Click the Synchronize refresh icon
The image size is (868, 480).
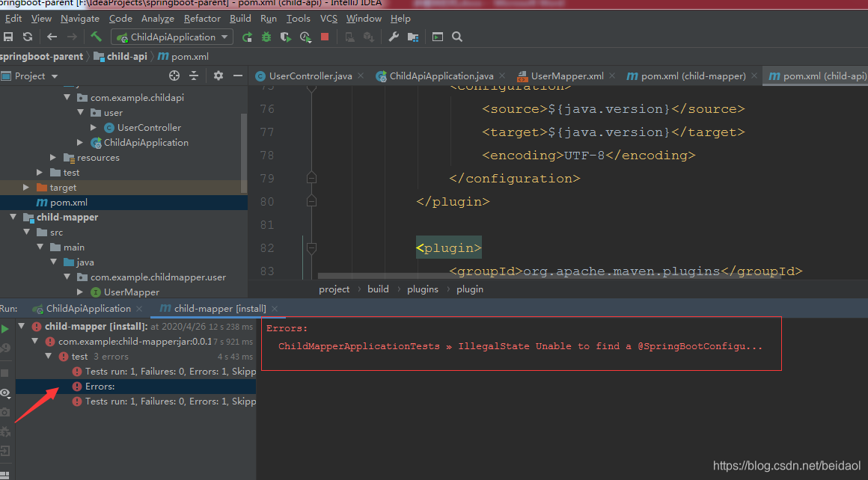point(28,37)
